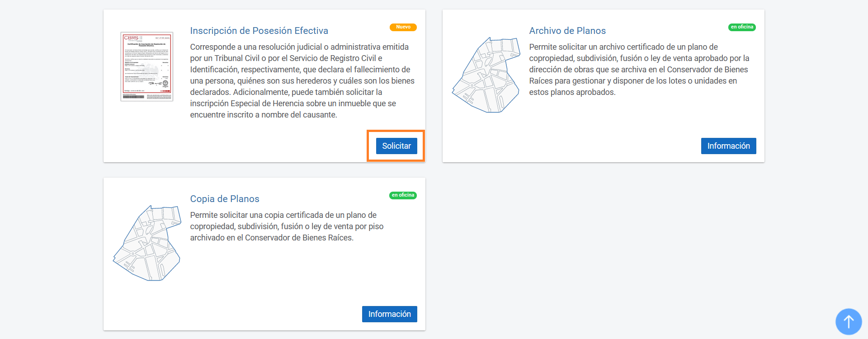
Task: Click the orange Nuevo badge
Action: (x=403, y=27)
